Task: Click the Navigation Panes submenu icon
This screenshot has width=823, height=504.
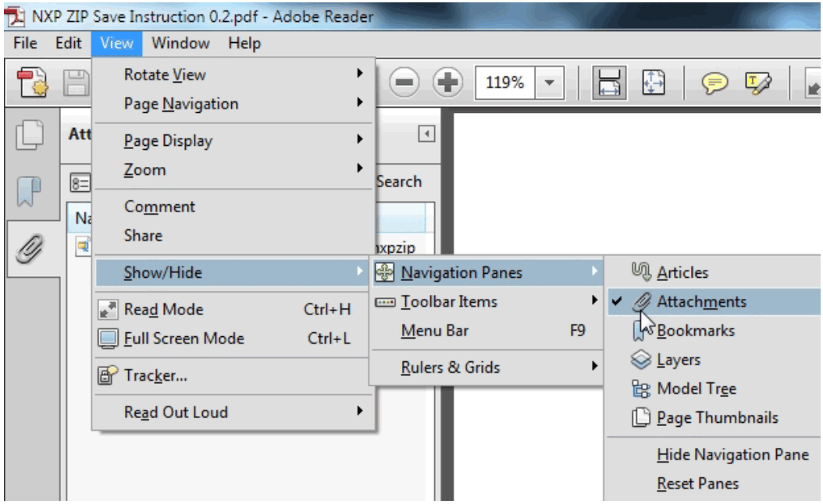Action: click(385, 273)
